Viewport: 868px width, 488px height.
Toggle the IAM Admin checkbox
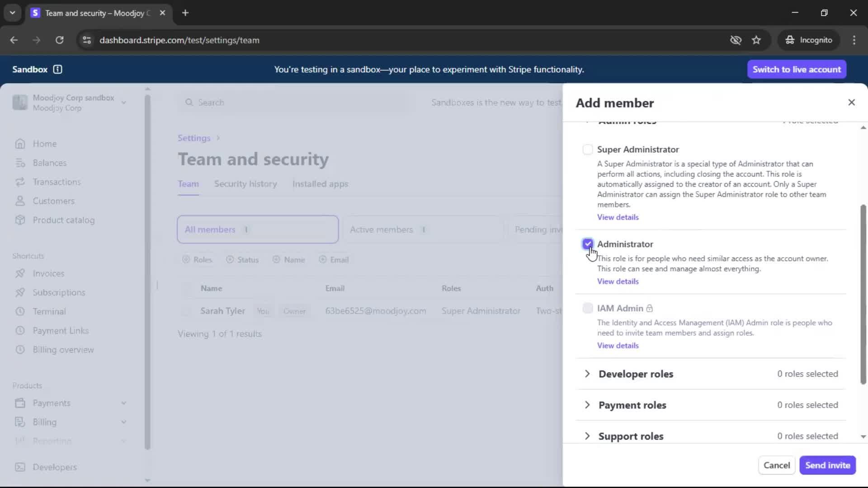[587, 308]
